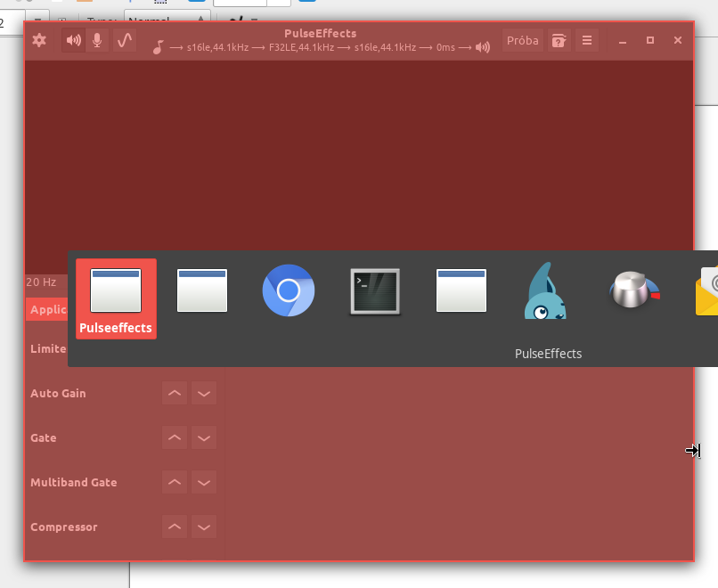Screen dimensions: 718x588
Task: Select the GNOME Terminal icon in the switcher
Action: pyautogui.click(x=374, y=290)
